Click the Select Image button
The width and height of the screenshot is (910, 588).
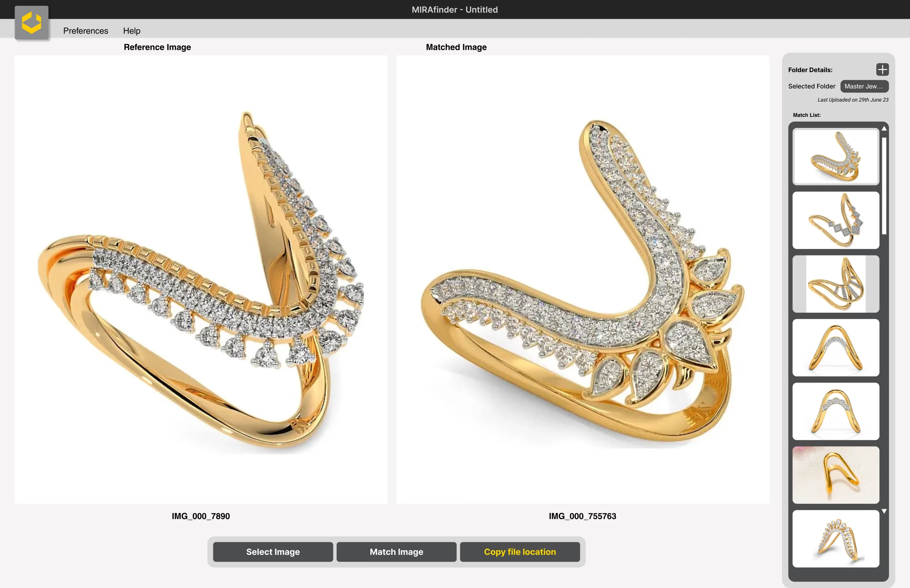[273, 552]
